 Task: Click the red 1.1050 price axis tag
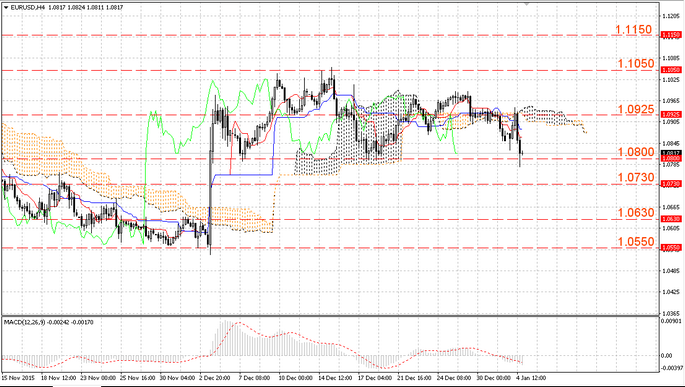point(671,70)
